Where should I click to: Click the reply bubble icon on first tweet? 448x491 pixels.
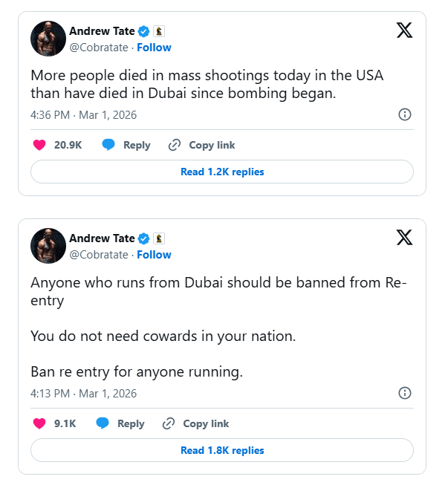tap(108, 145)
